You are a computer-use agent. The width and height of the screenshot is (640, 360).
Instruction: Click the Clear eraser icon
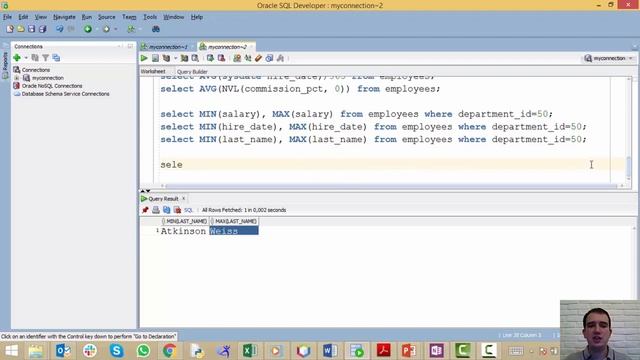(258, 58)
